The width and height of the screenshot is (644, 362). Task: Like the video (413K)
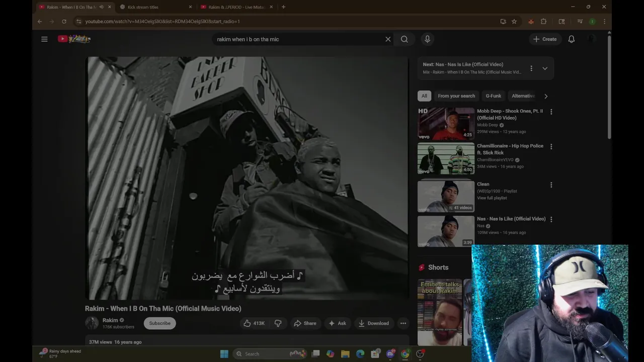(x=254, y=323)
